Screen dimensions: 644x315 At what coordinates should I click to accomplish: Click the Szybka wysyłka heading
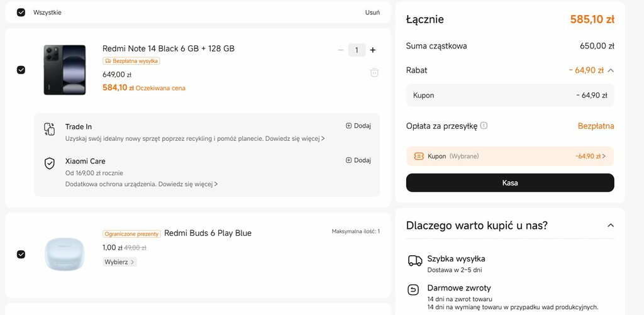pyautogui.click(x=456, y=259)
